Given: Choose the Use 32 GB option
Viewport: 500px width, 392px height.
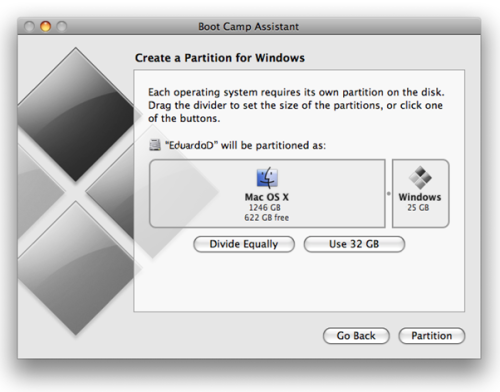Looking at the screenshot, I should click(x=354, y=244).
